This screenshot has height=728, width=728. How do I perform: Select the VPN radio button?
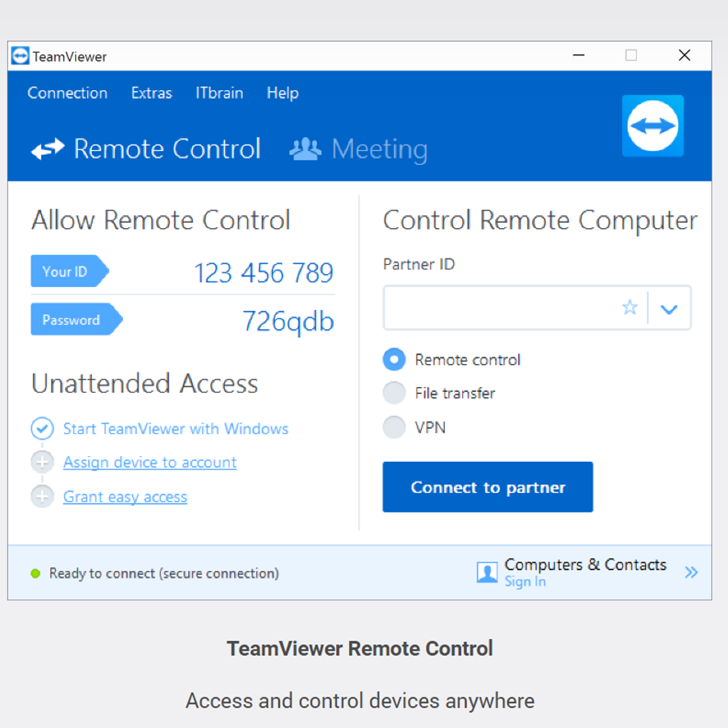coord(394,427)
